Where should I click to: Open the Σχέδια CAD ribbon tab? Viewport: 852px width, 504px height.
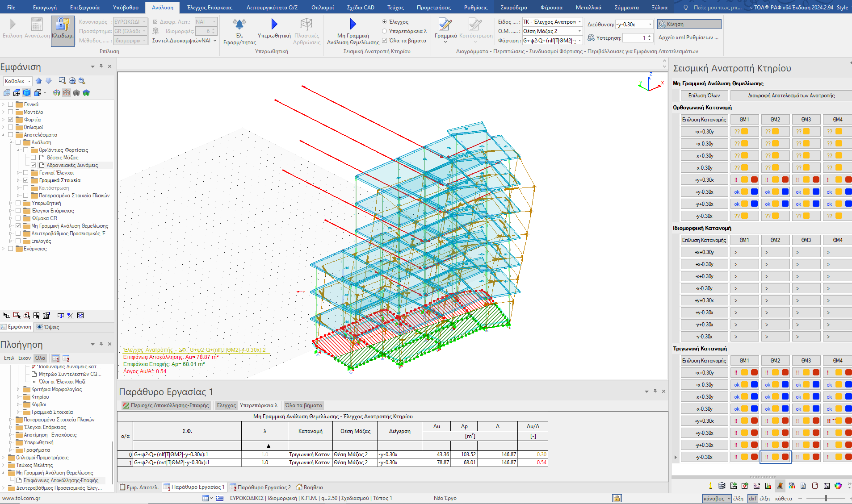click(360, 8)
